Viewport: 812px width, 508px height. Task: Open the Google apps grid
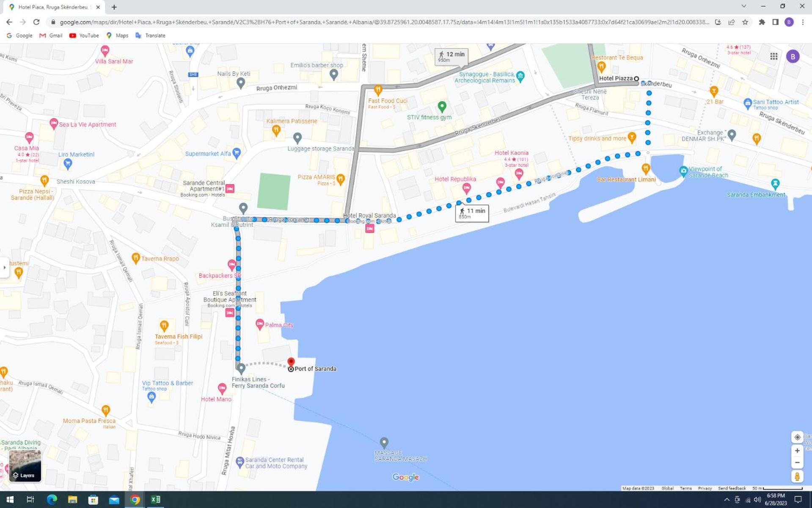[773, 56]
